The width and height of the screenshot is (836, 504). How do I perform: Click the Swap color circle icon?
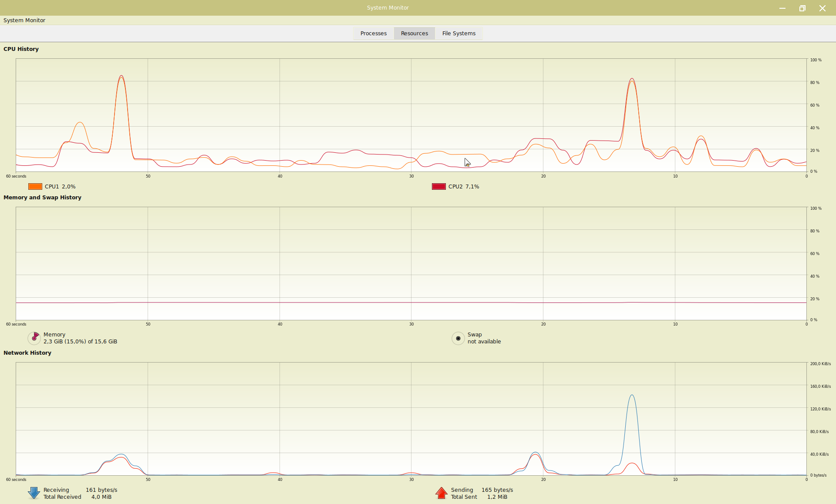point(458,338)
